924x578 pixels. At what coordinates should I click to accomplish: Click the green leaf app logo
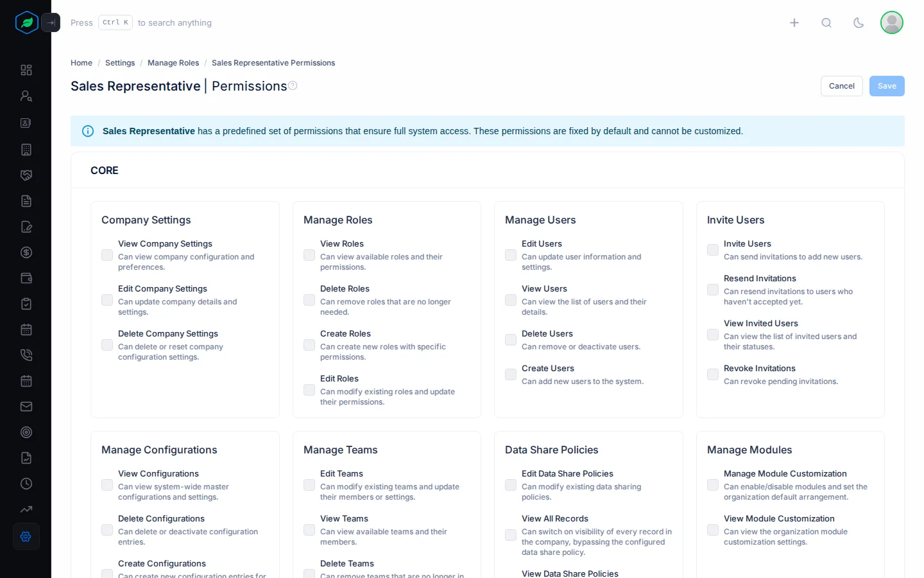26,22
